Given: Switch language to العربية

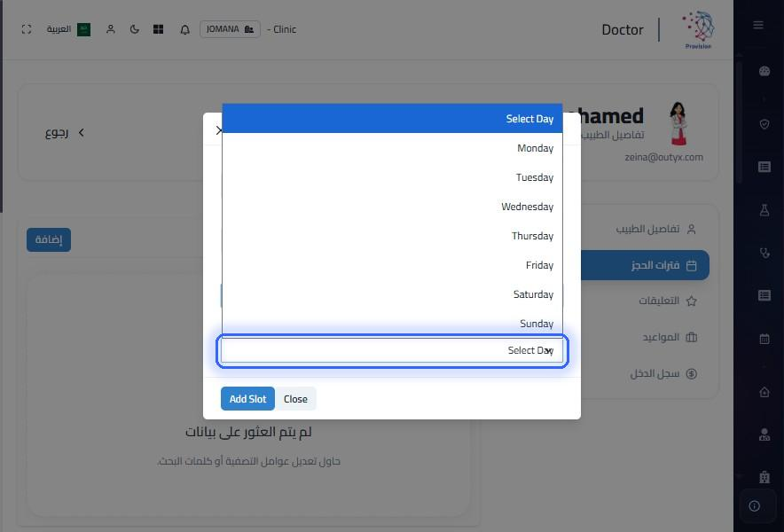Looking at the screenshot, I should pyautogui.click(x=68, y=29).
